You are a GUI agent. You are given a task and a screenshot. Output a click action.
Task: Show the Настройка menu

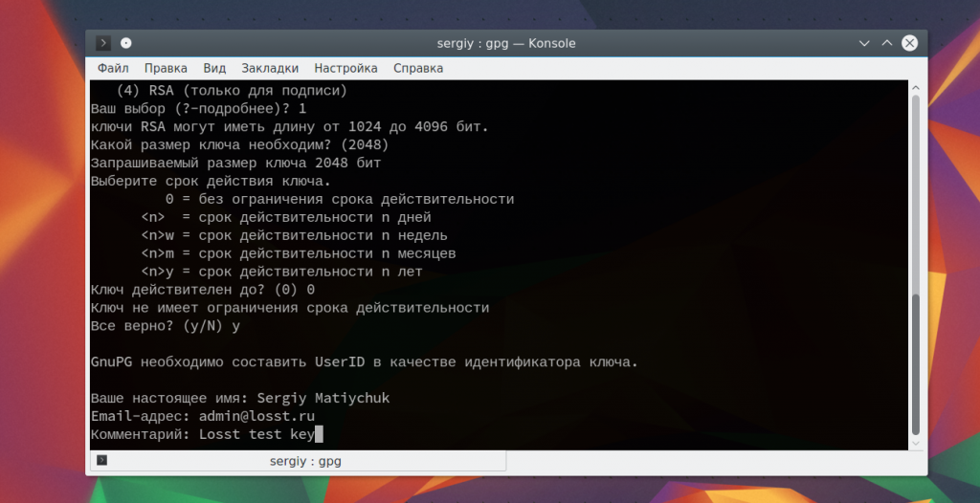[x=345, y=68]
